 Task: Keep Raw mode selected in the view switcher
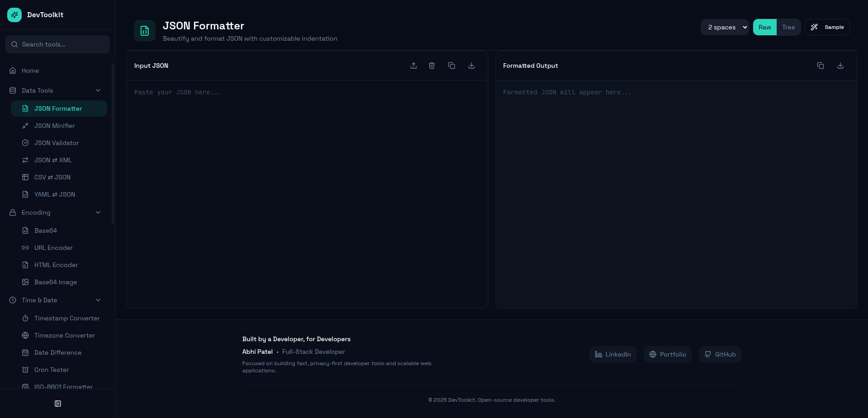tap(764, 27)
